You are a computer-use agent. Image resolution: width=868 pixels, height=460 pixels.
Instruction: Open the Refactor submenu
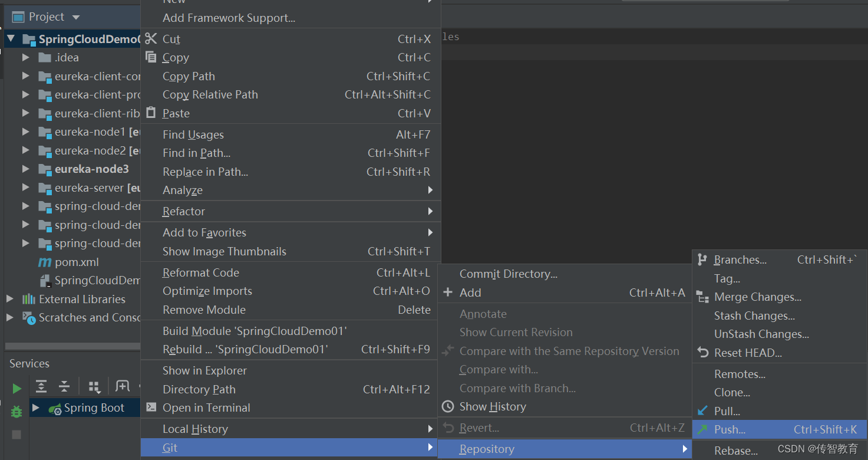pyautogui.click(x=291, y=211)
